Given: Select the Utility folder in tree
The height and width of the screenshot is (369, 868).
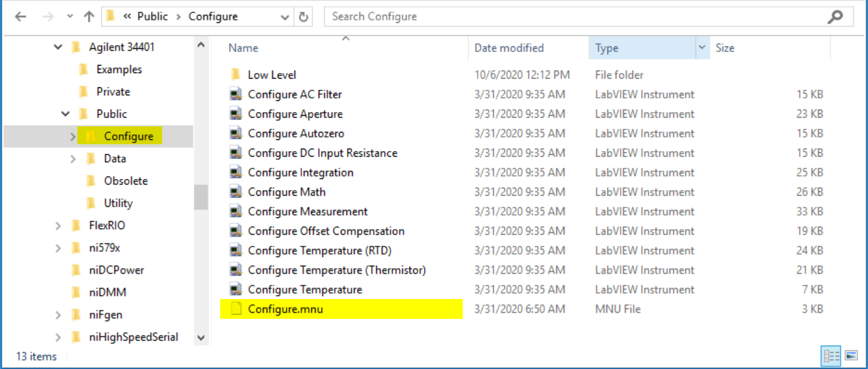Looking at the screenshot, I should click(118, 203).
